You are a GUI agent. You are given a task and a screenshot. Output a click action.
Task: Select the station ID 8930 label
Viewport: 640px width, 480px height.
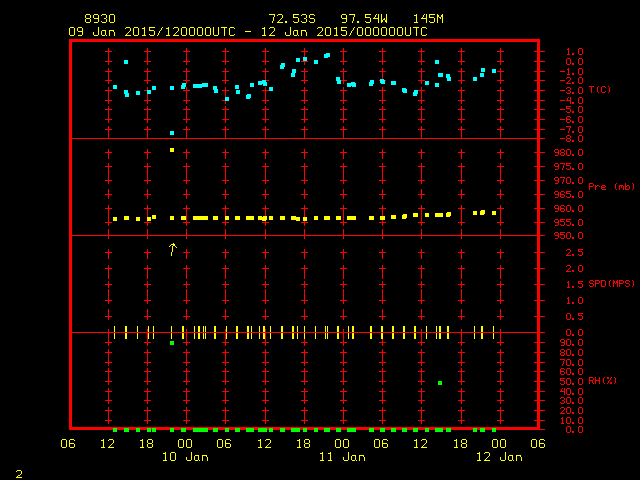(99, 19)
